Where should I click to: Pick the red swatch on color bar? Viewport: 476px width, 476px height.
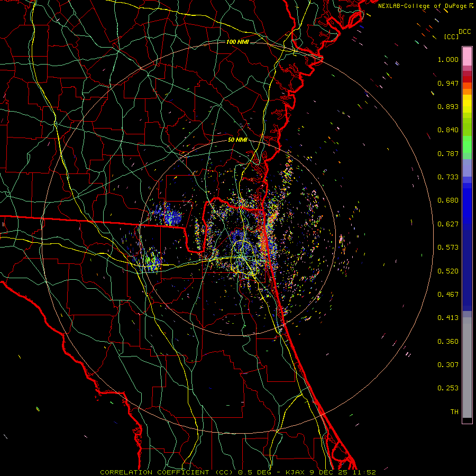pos(467,79)
